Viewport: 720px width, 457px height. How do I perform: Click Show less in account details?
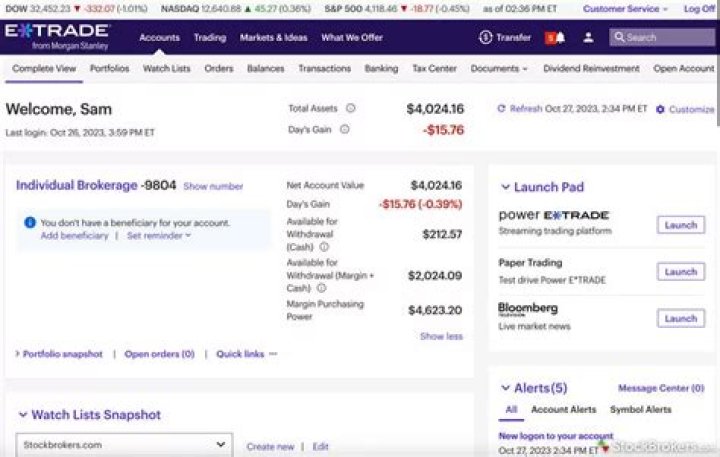pos(441,336)
